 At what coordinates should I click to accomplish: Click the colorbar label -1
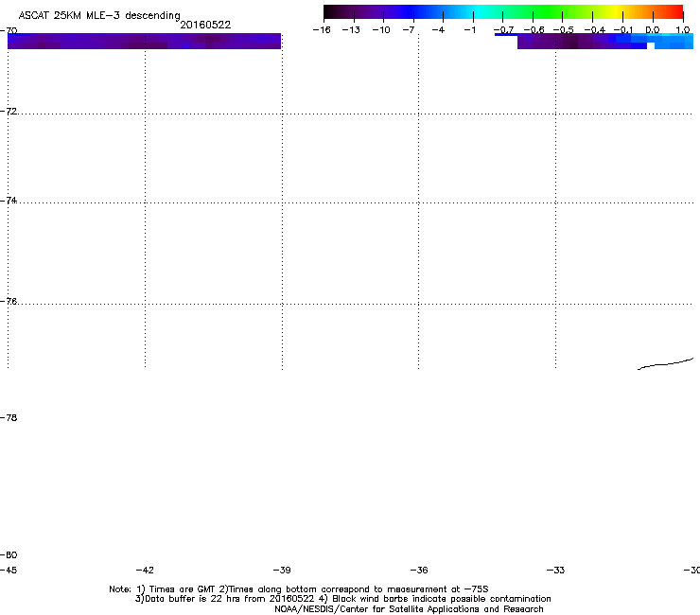[469, 30]
